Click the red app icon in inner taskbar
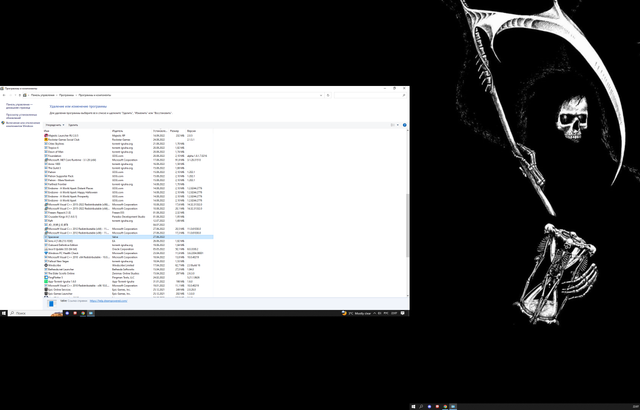The width and height of the screenshot is (640, 410). pos(75,313)
